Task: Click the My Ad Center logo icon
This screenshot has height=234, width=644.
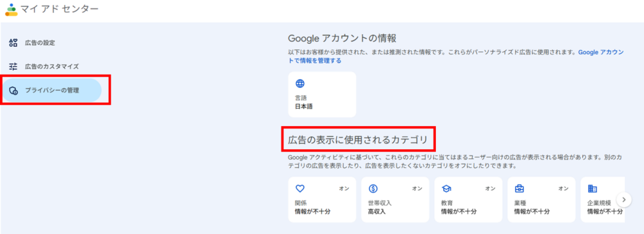Action: (11, 10)
